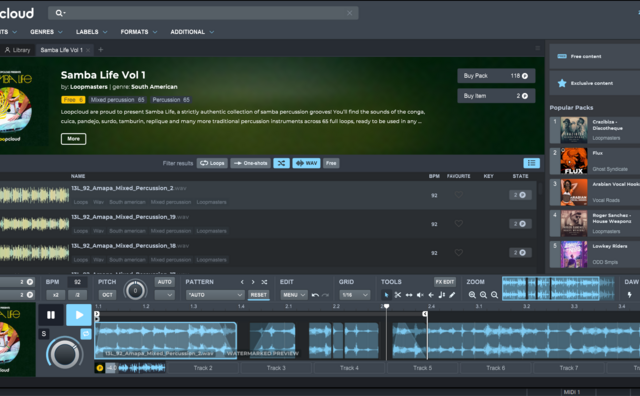This screenshot has height=396, width=640.
Task: Select Track 3 tab
Action: [x=276, y=368]
